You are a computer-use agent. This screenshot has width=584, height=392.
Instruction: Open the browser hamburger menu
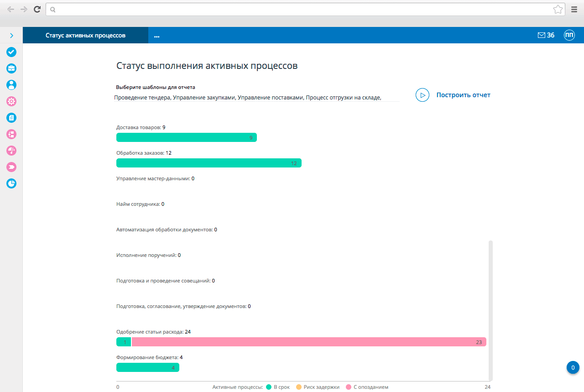[x=574, y=9]
